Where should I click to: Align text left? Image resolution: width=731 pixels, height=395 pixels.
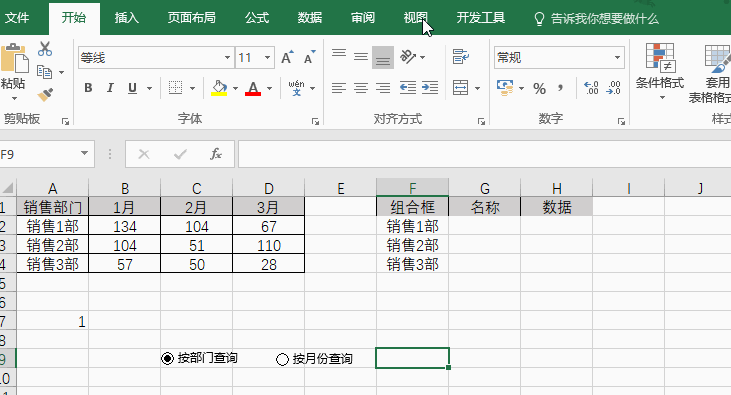(339, 88)
